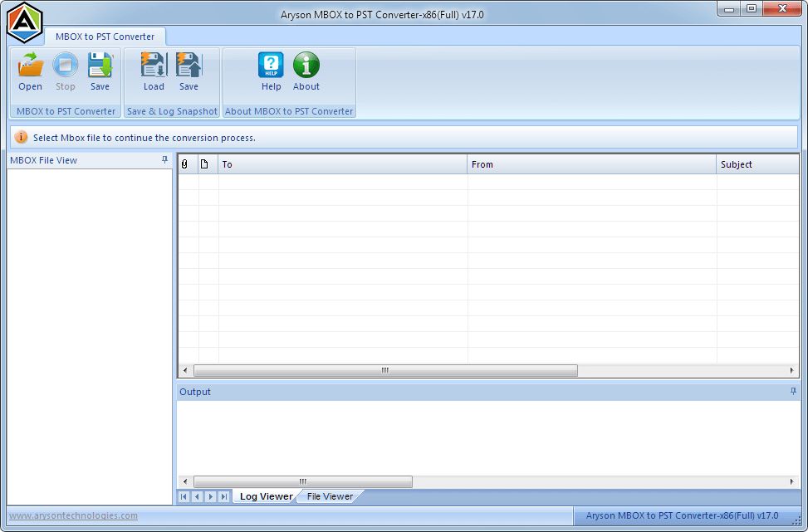Click the Save & Log Snapshot group label
Screen dimensions: 808x532
click(x=172, y=111)
